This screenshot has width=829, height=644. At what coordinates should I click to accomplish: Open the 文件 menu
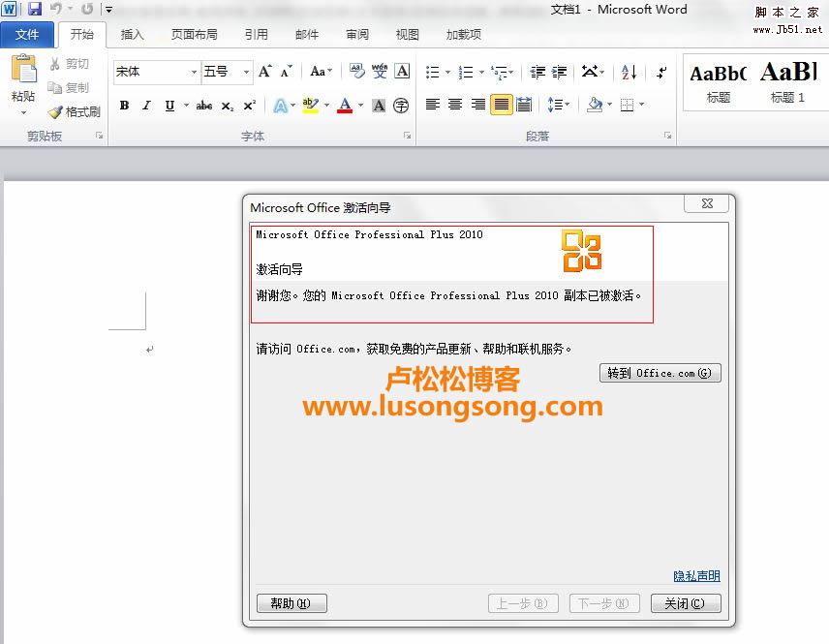point(28,34)
